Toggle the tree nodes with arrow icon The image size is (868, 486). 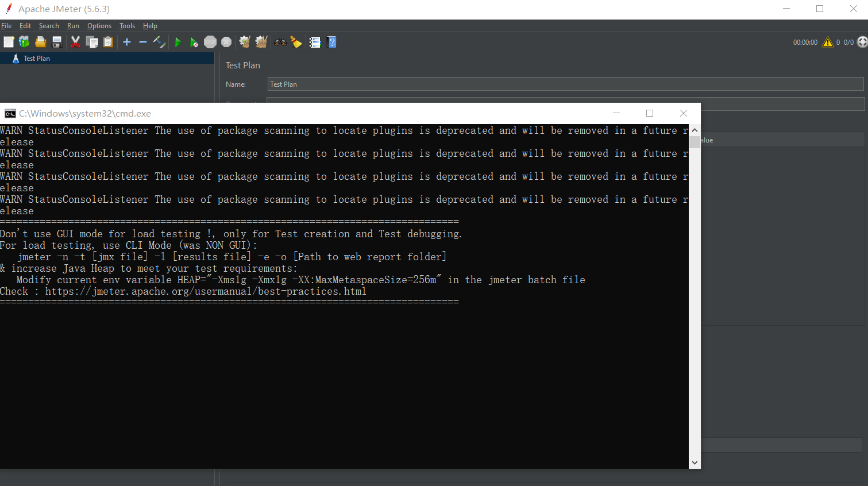click(x=159, y=42)
